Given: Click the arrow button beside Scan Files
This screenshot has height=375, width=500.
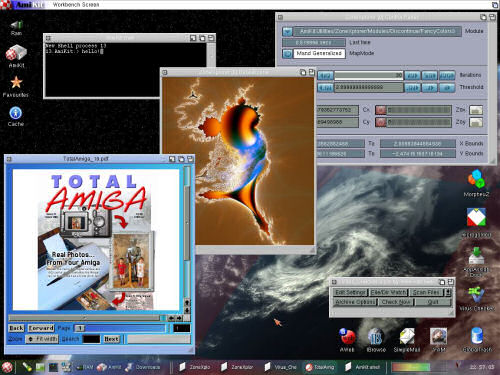Looking at the screenshot, I should point(448,292).
